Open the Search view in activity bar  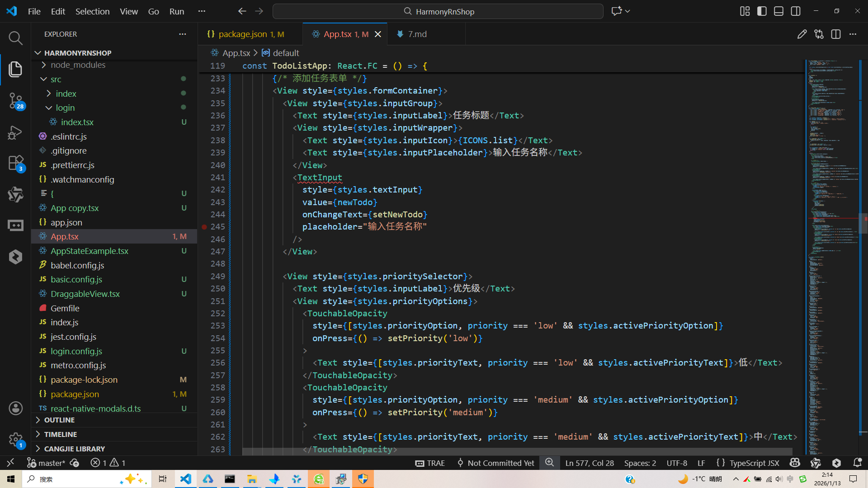click(15, 38)
